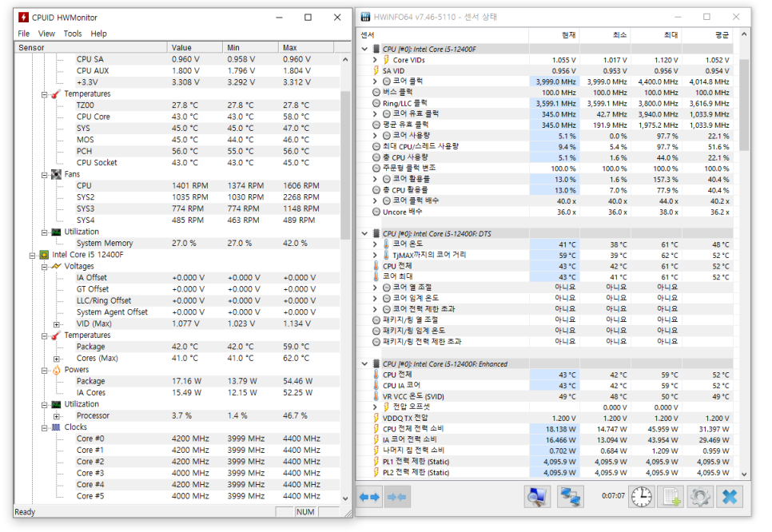
Task: Click the NUM indicator in HWMonitor status bar
Action: pos(305,512)
